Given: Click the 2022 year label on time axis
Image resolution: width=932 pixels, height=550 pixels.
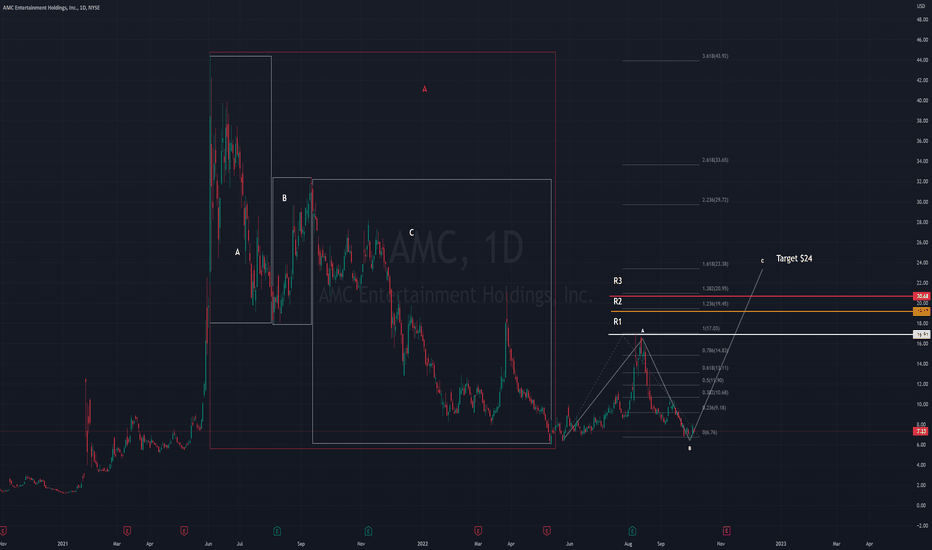Looking at the screenshot, I should pyautogui.click(x=423, y=543).
